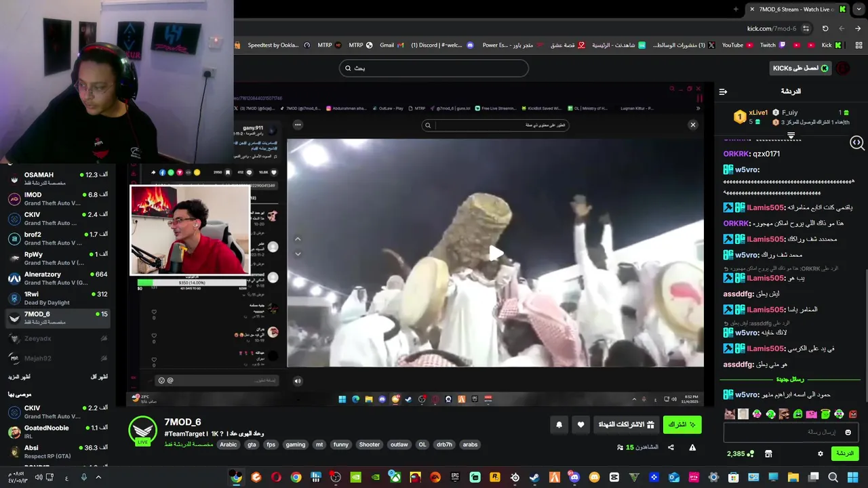Click the red angry emote
The width and height of the screenshot is (868, 488).
852,414
